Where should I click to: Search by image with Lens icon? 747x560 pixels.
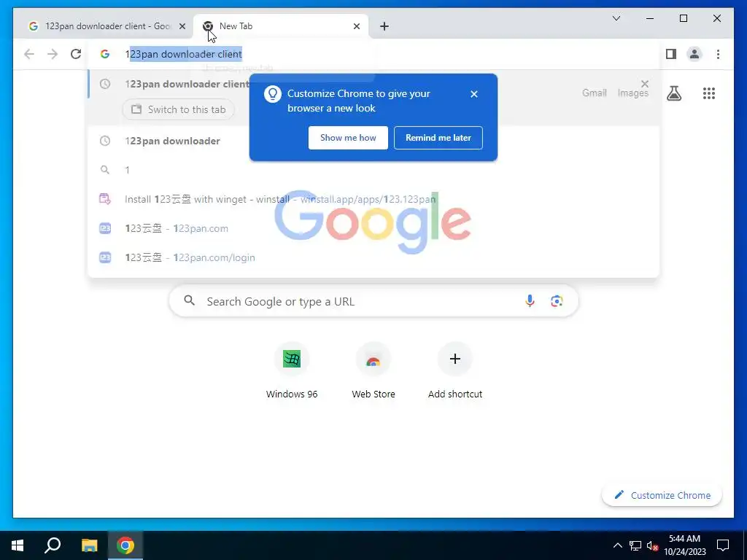click(x=557, y=301)
